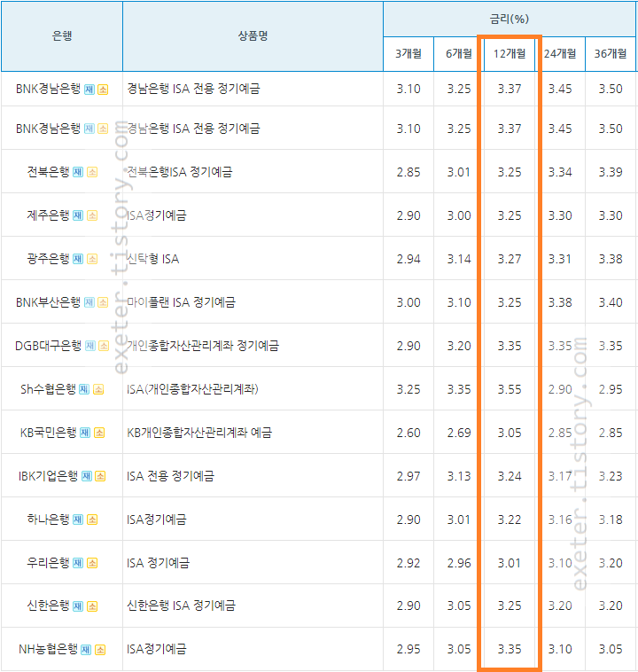638x672 pixels.
Task: Click the bank name 광주은행
Action: point(48,259)
